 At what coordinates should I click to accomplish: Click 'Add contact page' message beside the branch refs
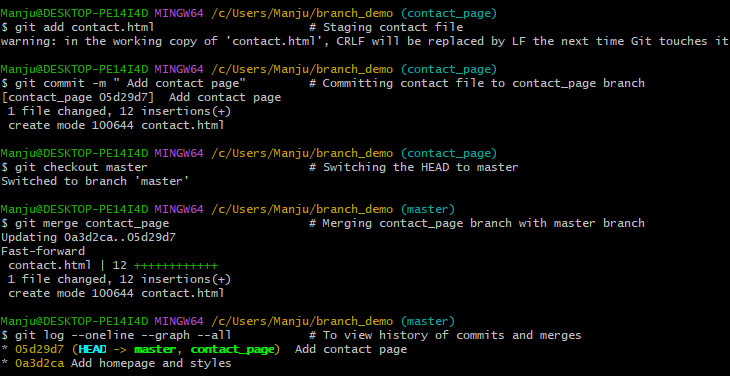tap(351, 349)
